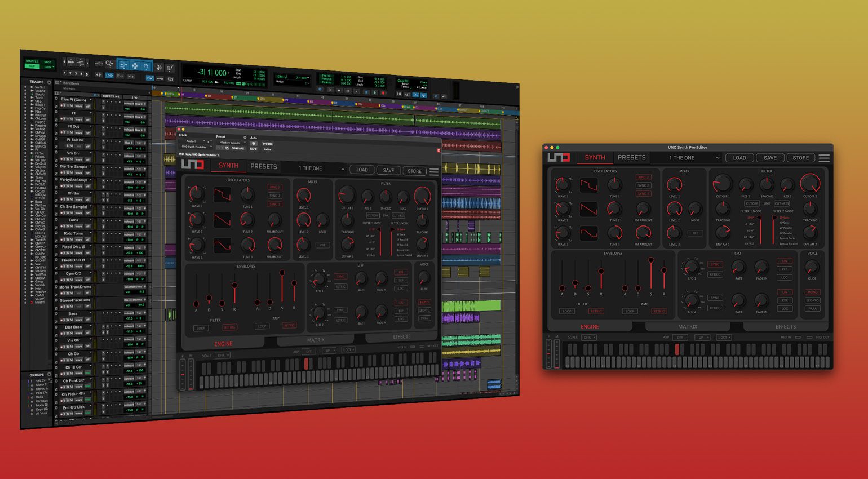Click the Pro Tools transport Play button
Image resolution: width=868 pixels, height=479 pixels.
[375, 92]
